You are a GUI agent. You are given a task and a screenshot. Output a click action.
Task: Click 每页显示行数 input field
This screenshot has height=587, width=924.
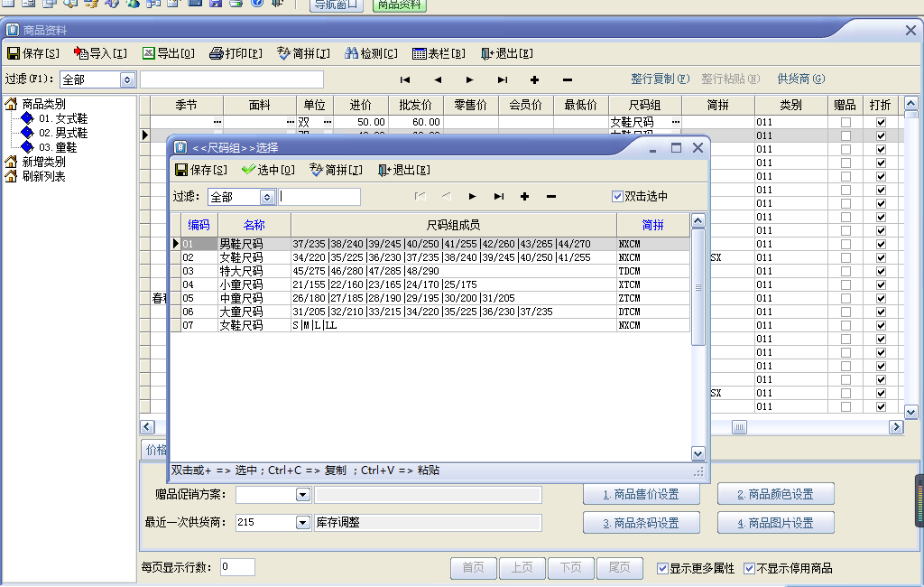click(x=237, y=567)
